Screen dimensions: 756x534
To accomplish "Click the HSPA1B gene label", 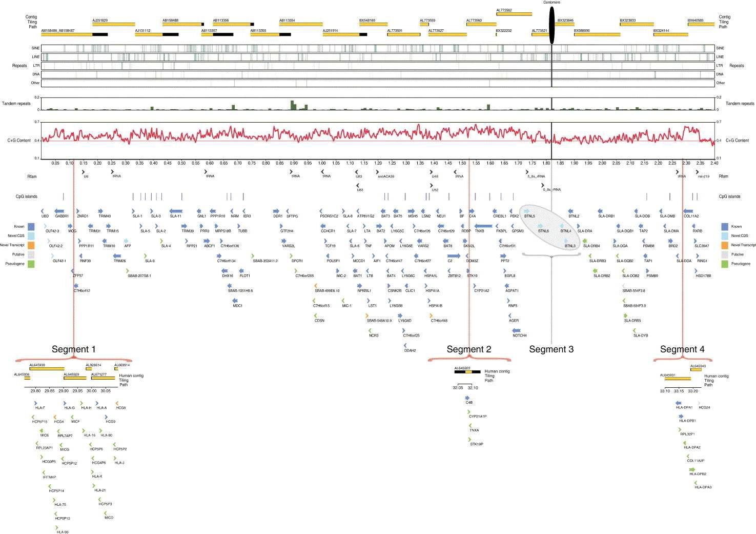I will [436, 306].
